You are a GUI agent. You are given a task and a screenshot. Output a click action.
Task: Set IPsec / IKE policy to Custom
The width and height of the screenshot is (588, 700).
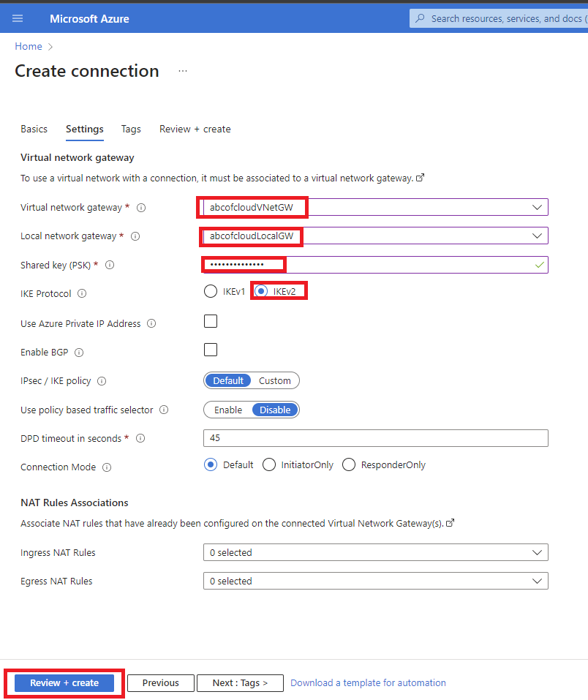[275, 381]
